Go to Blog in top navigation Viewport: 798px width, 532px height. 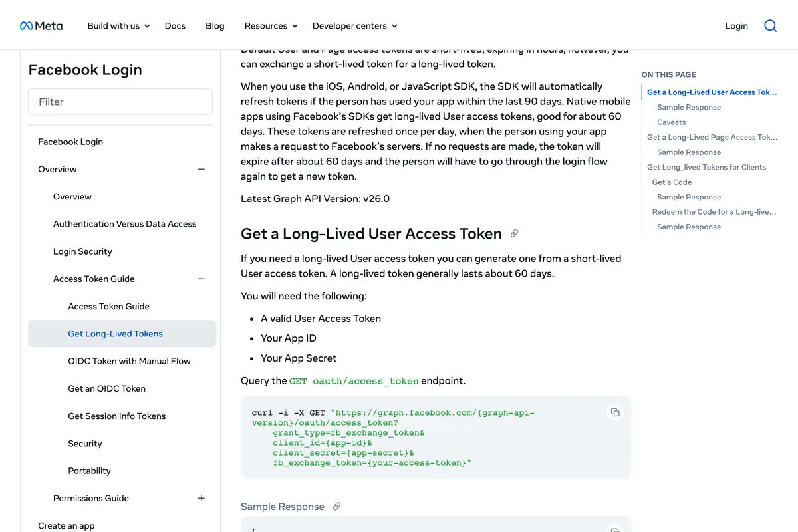(x=215, y=26)
